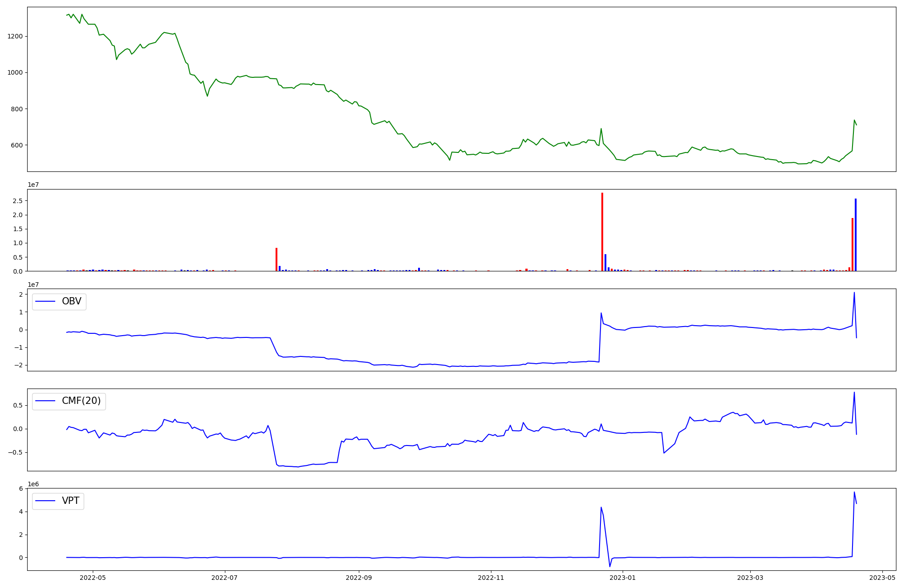This screenshot has width=905, height=588.
Task: Click the VPT legend label
Action: [x=71, y=501]
